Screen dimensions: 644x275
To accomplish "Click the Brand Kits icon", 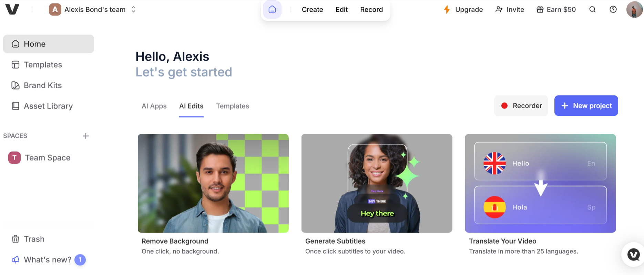I will 16,85.
